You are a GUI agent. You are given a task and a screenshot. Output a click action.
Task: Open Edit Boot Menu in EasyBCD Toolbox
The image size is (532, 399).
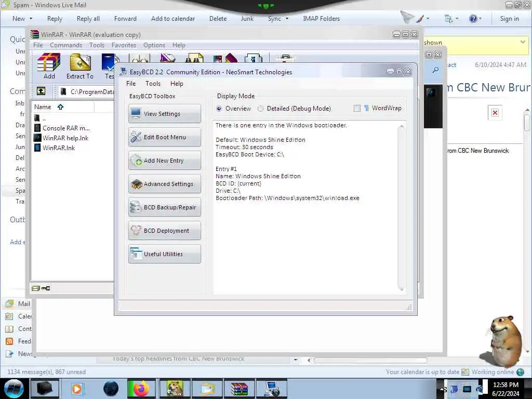click(165, 137)
